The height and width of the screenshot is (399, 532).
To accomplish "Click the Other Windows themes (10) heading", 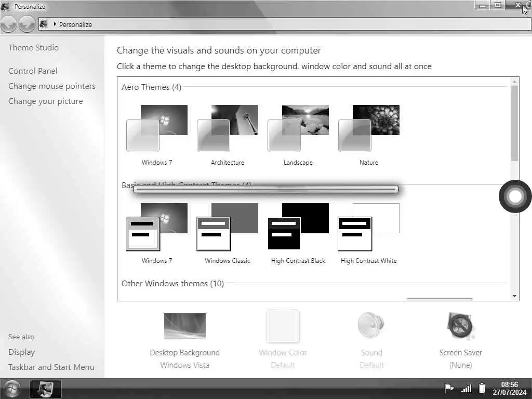I will (172, 283).
